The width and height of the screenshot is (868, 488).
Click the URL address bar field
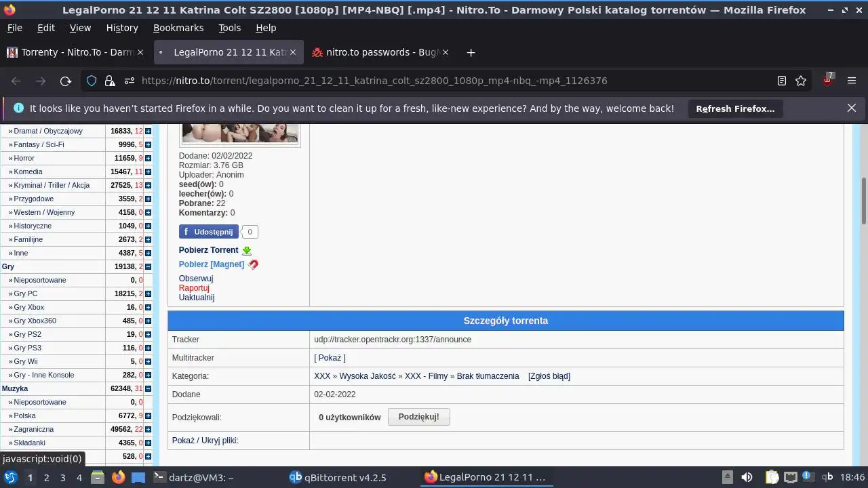pos(448,81)
